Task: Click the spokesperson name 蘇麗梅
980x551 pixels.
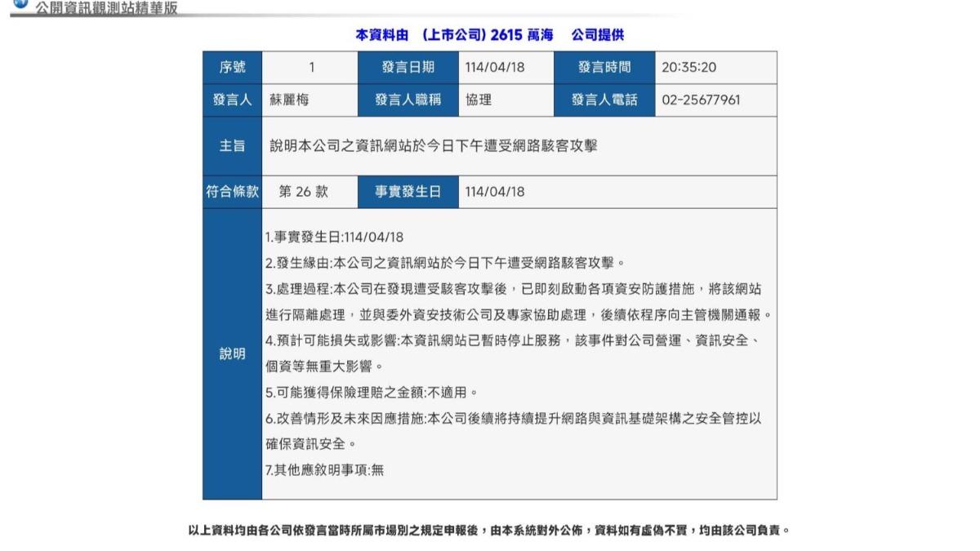Action: tap(290, 100)
